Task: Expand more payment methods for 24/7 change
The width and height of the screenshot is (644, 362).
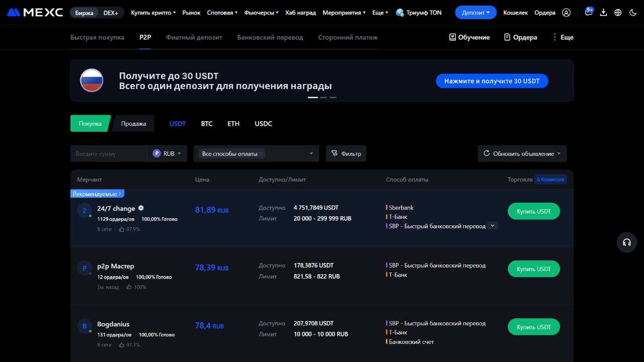Action: click(x=493, y=226)
